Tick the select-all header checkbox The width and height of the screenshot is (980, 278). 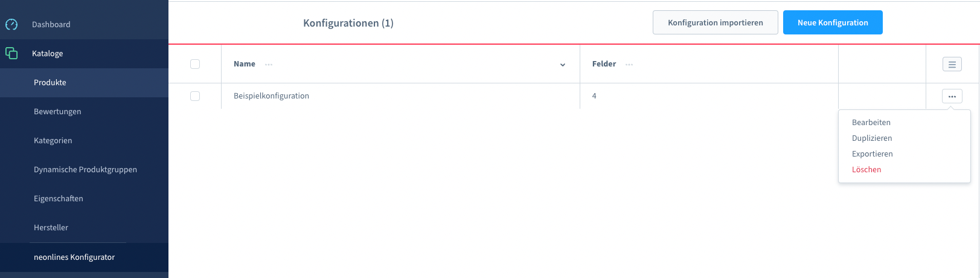tap(195, 64)
